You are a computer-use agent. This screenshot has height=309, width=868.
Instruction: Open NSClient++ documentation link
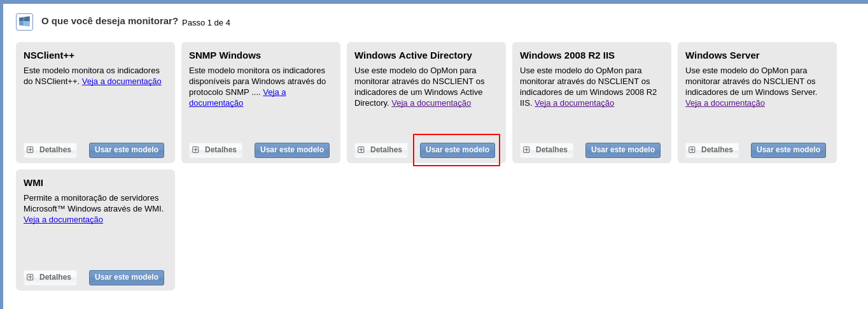(122, 82)
